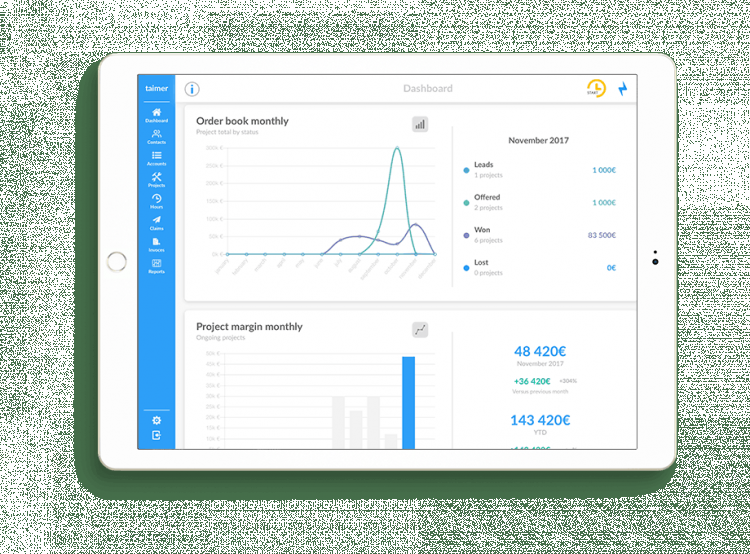Screen dimensions: 750x554
Task: Open the Dashboard home icon in sidebar
Action: pyautogui.click(x=156, y=115)
